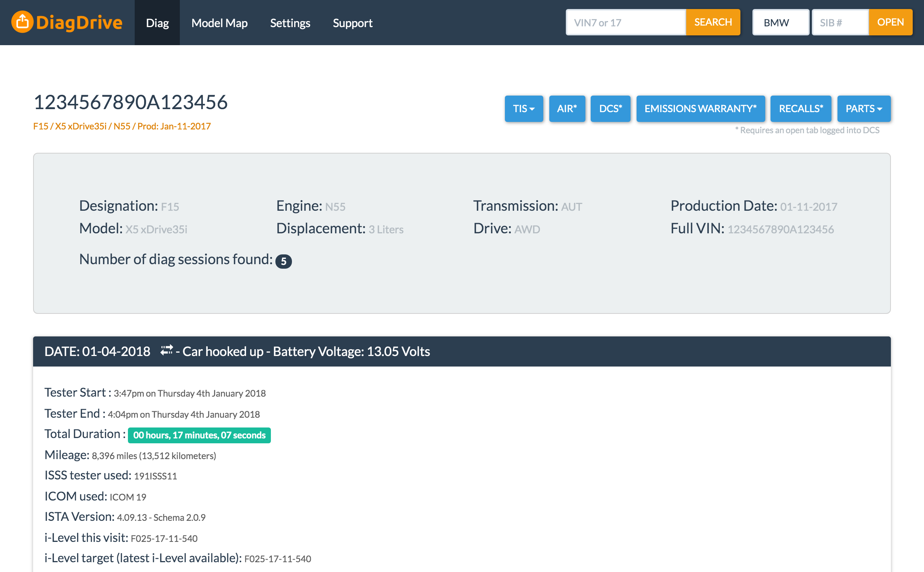Image resolution: width=924 pixels, height=572 pixels.
Task: Open the DCS* button
Action: 610,109
